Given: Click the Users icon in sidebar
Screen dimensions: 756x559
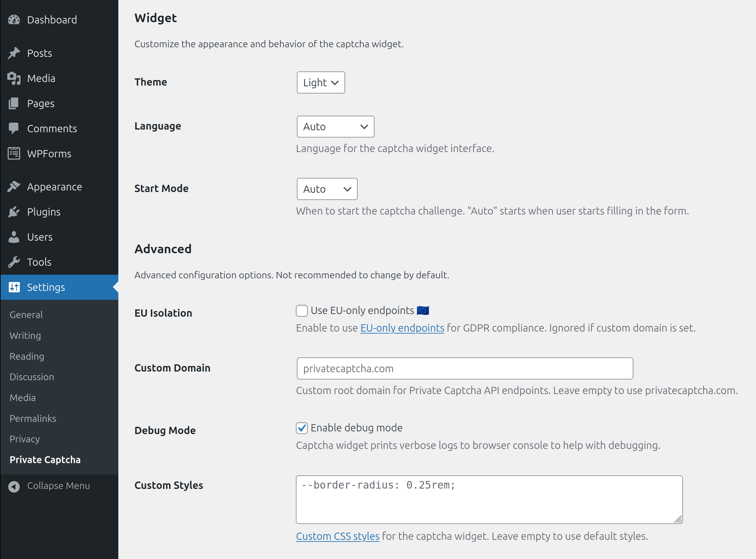Looking at the screenshot, I should pyautogui.click(x=14, y=237).
